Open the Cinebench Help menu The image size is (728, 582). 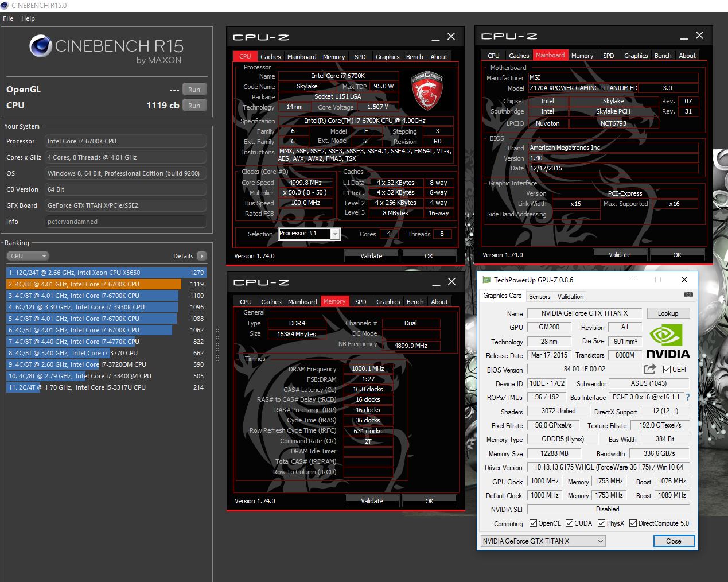point(28,18)
